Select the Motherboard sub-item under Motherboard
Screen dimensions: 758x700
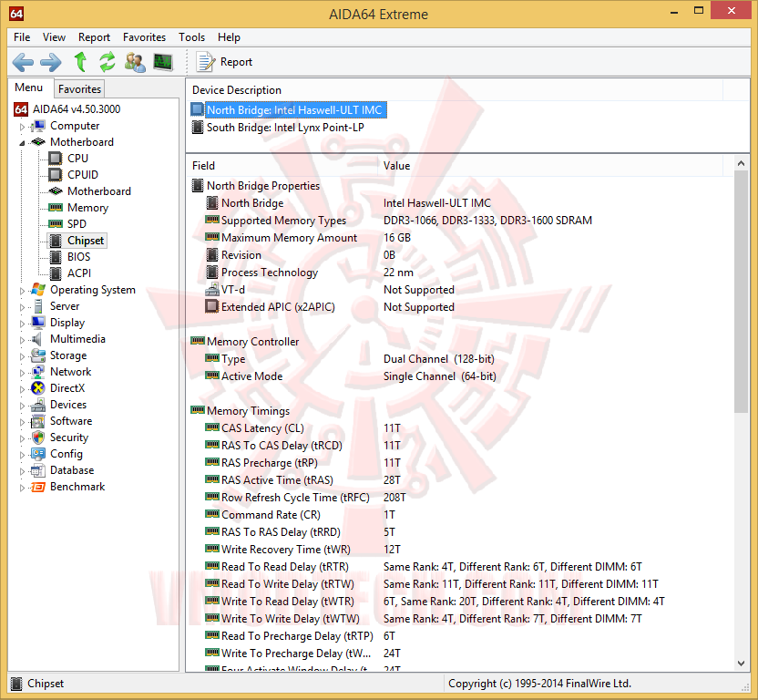point(99,191)
